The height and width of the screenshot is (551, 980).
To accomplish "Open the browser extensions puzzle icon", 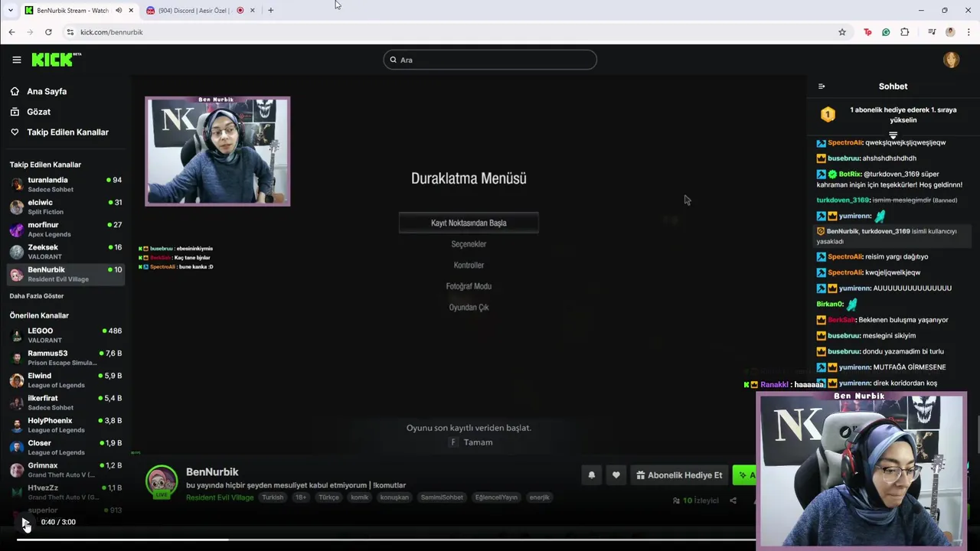I will coord(905,32).
